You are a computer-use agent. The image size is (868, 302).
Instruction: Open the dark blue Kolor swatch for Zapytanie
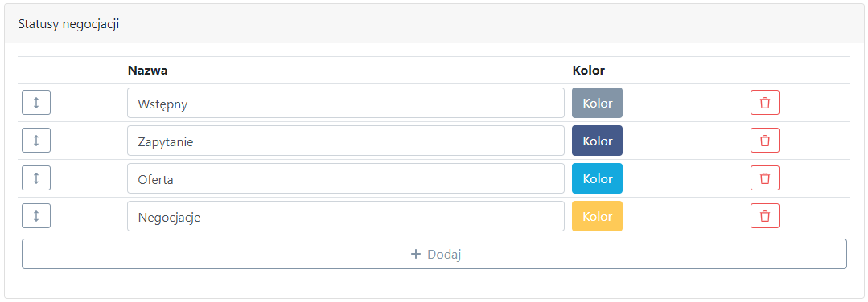coord(598,141)
